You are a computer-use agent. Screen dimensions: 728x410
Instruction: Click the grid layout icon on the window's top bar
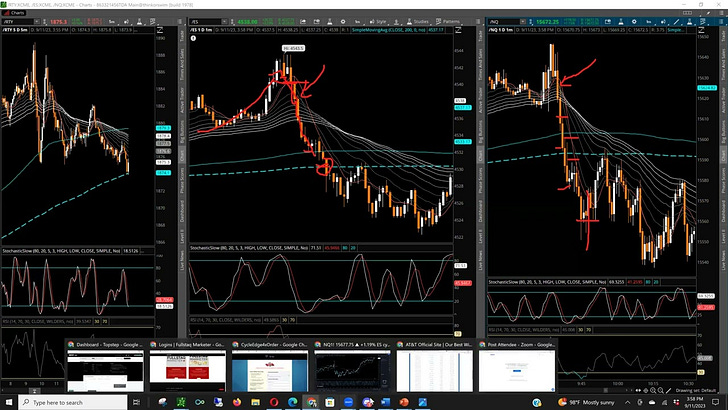[688, 13]
